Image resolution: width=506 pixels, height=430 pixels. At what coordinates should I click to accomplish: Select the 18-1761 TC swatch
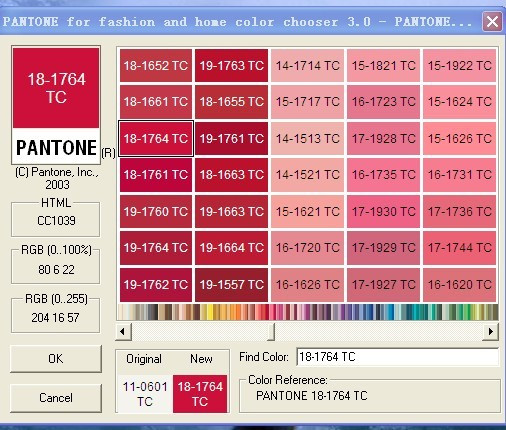tap(156, 175)
